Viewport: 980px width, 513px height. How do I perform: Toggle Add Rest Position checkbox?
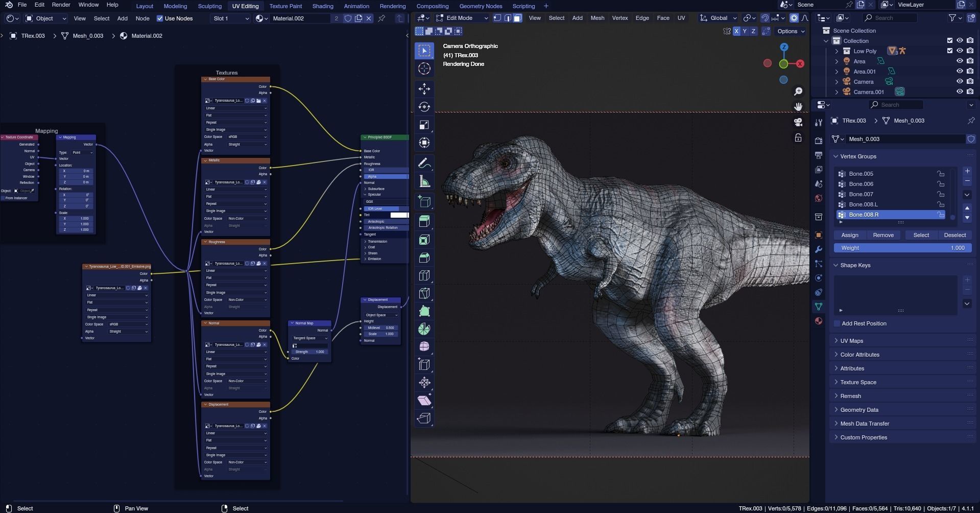(x=837, y=323)
